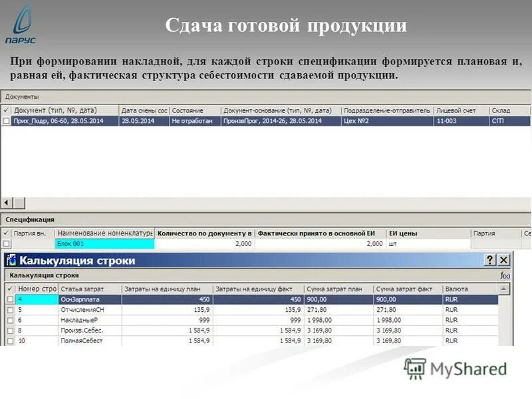532x399 pixels.
Task: Click the MyShared projector icon
Action: tap(416, 369)
